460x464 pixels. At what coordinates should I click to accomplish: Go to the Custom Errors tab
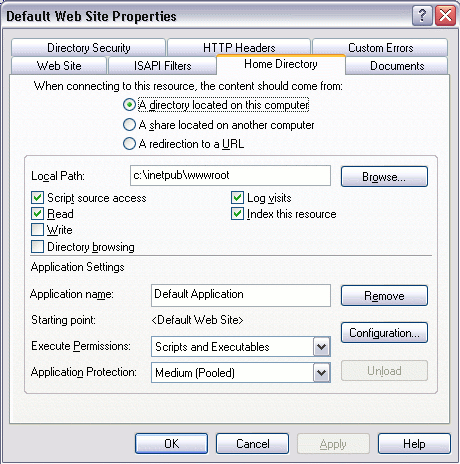pyautogui.click(x=380, y=47)
